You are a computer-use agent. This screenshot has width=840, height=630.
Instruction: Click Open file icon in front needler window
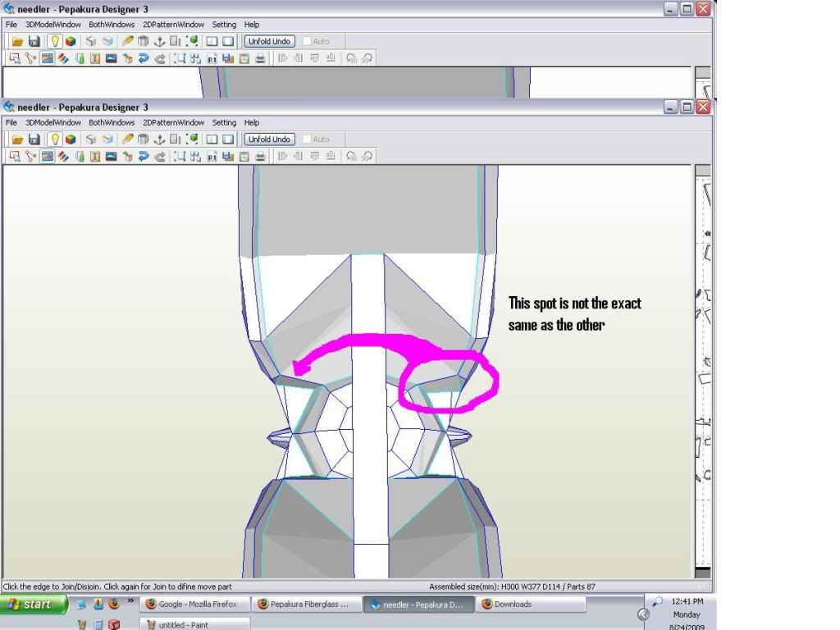(x=18, y=139)
